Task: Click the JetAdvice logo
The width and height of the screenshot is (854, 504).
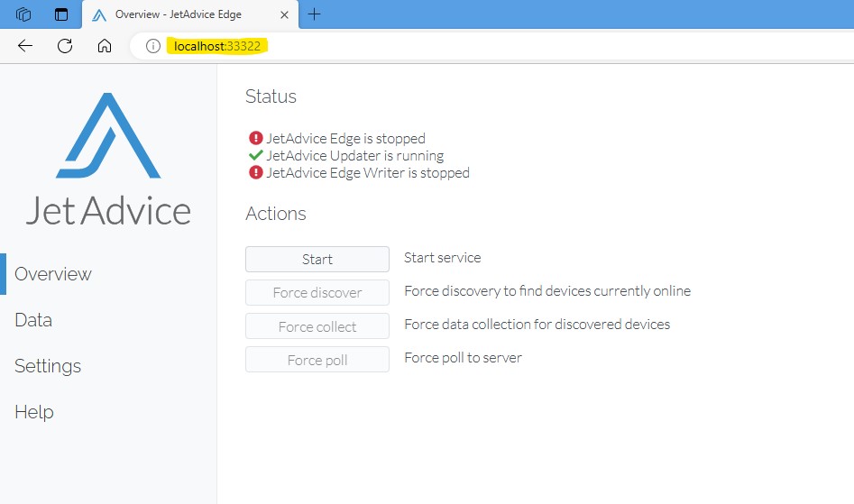Action: click(108, 159)
